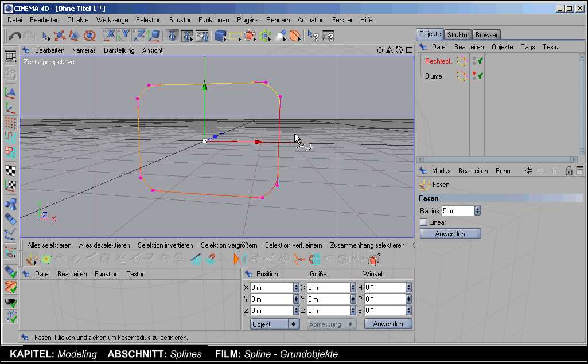Open the Struktur menu in main menu bar
The image size is (588, 364).
[x=180, y=20]
